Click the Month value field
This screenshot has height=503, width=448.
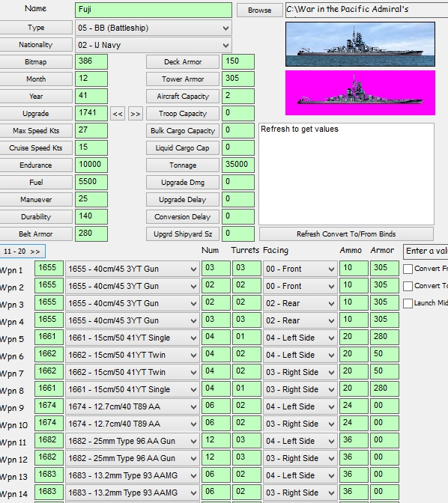click(x=91, y=79)
